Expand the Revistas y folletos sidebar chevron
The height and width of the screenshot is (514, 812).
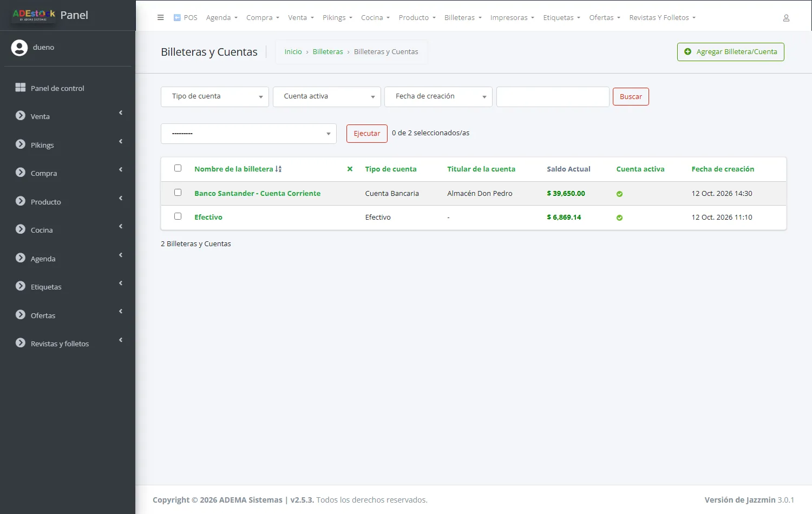[121, 340]
